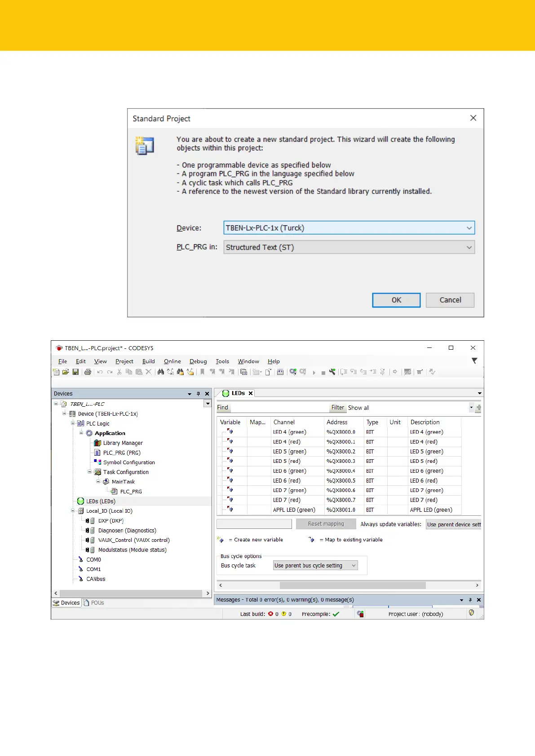Click the shield icon in the status bar
Image resolution: width=535 pixels, height=756 pixels.
pos(471,613)
